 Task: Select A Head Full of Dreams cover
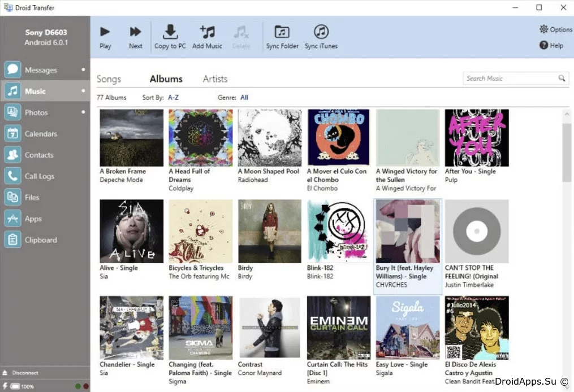(201, 138)
